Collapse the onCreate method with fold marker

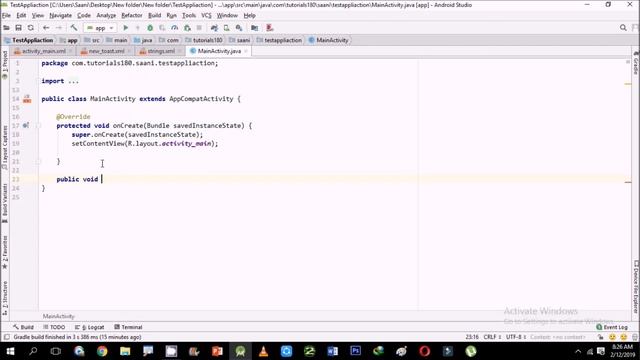38,126
